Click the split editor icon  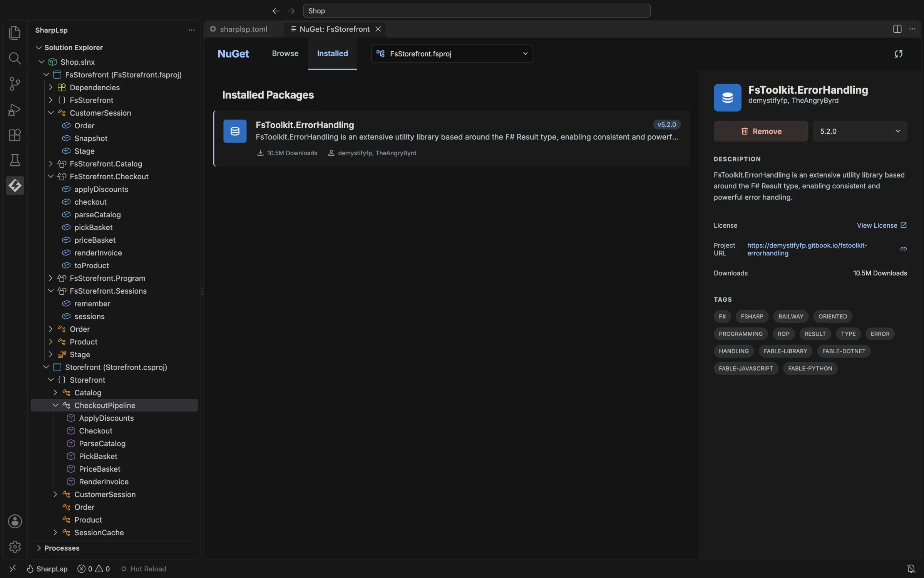(x=897, y=29)
